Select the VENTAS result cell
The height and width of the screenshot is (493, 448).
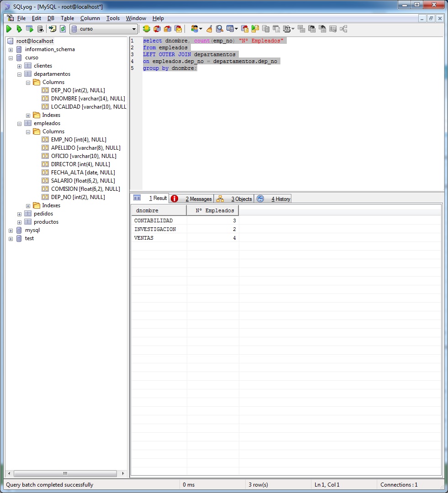tap(159, 238)
